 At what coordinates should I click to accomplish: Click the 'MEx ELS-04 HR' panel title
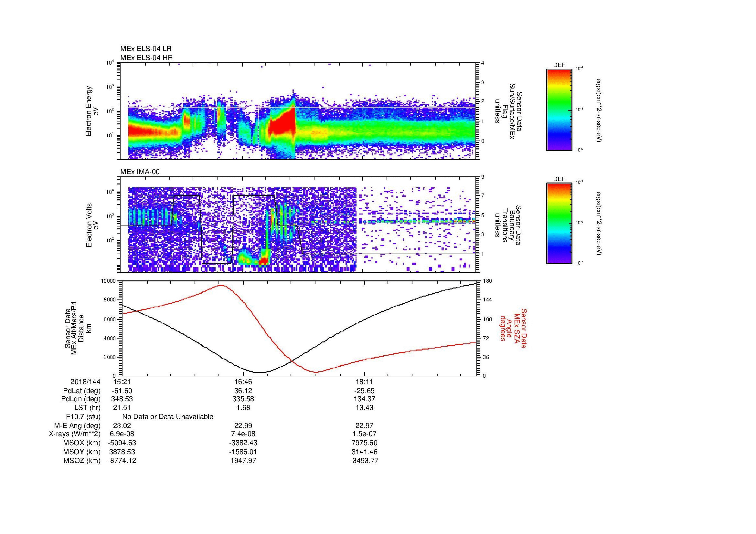(146, 58)
